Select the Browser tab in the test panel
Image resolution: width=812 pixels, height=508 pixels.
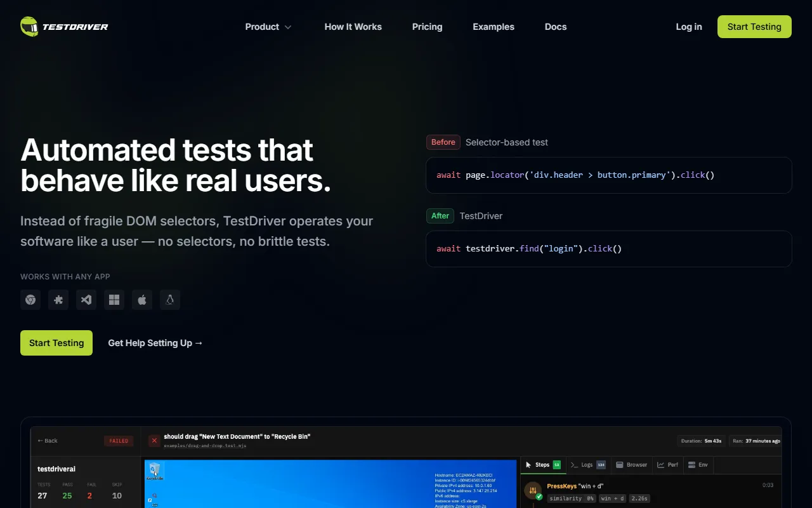[x=632, y=465]
